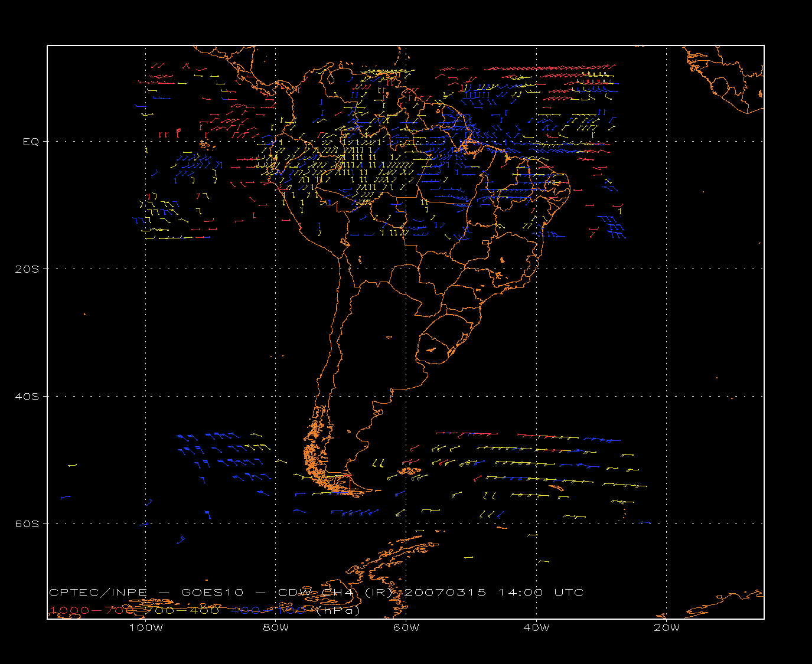Viewport: 812px width, 664px height.
Task: Click the 100W longitude axis label
Action: (x=146, y=627)
